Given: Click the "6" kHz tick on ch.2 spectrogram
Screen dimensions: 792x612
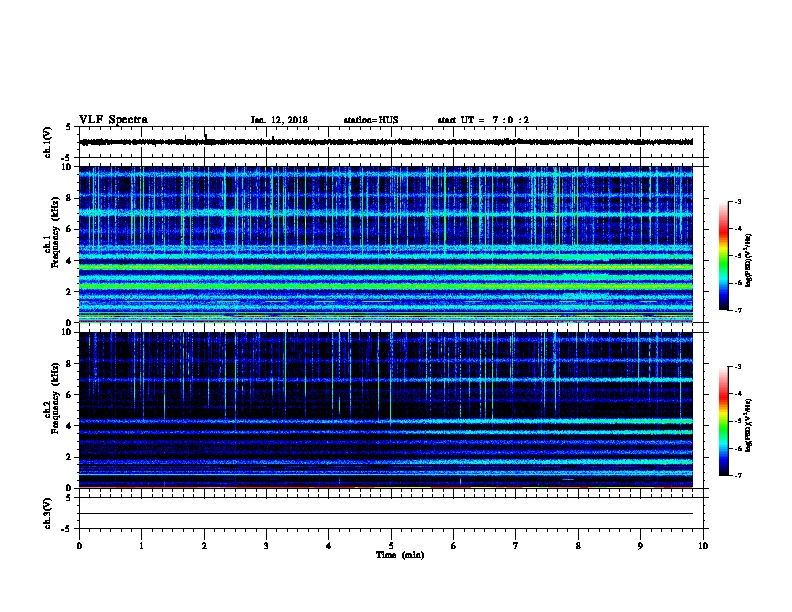Looking at the screenshot, I should click(x=69, y=394).
